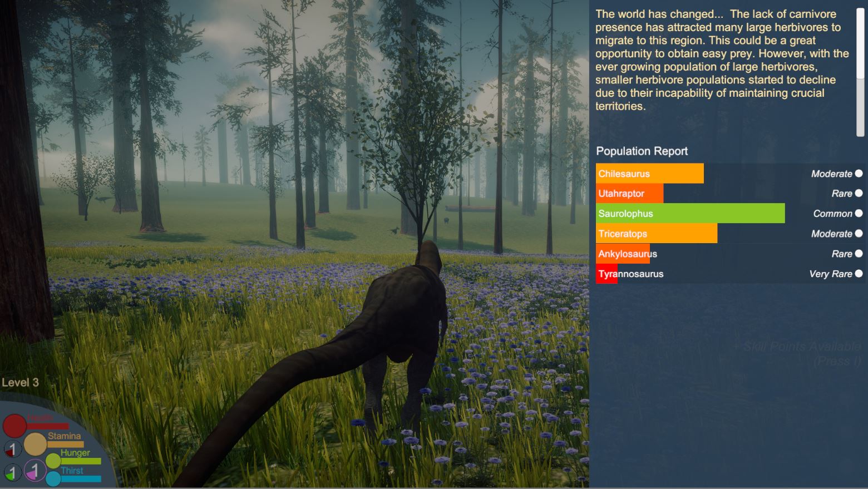
Task: Expand the Population Report section
Action: 641,151
